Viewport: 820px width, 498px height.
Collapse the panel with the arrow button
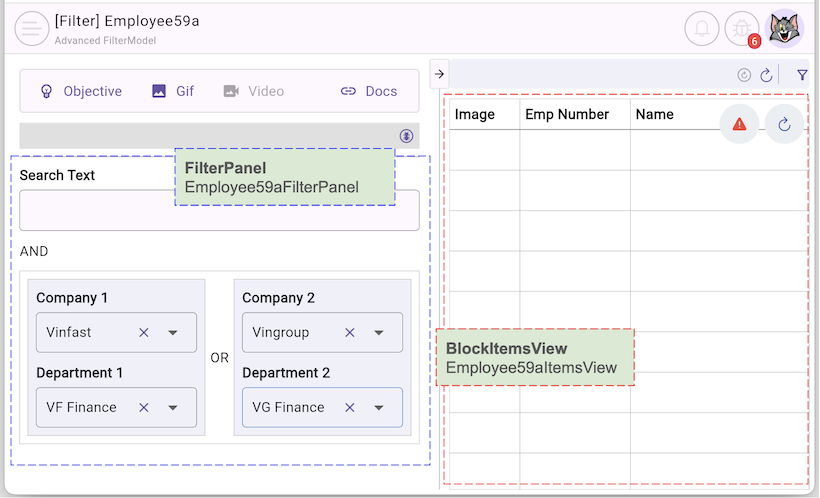[439, 74]
